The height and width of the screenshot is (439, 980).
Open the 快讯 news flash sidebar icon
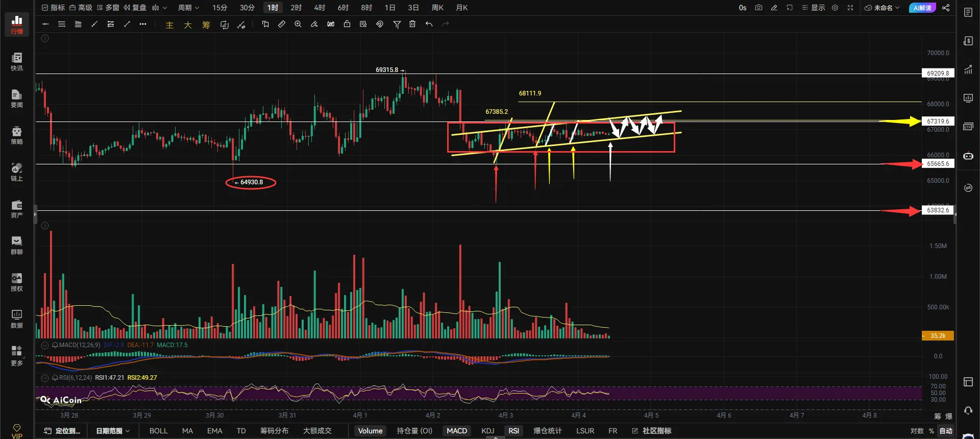17,61
